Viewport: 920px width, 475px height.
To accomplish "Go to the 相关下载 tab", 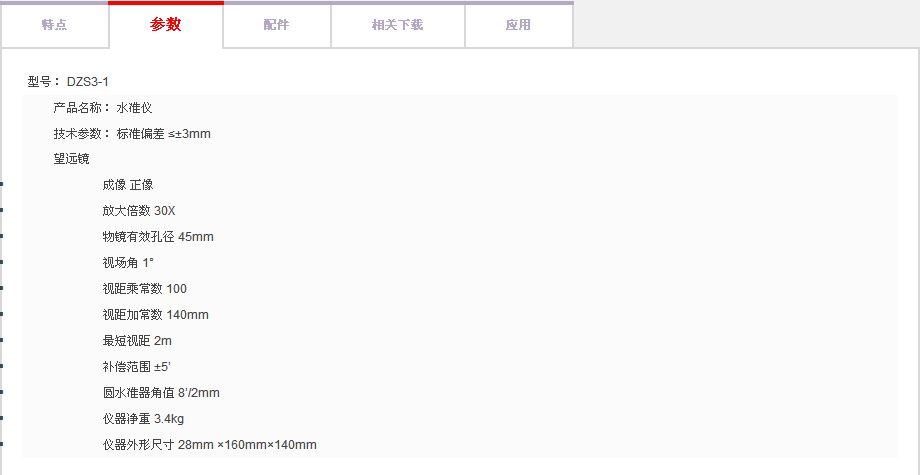I will [397, 25].
